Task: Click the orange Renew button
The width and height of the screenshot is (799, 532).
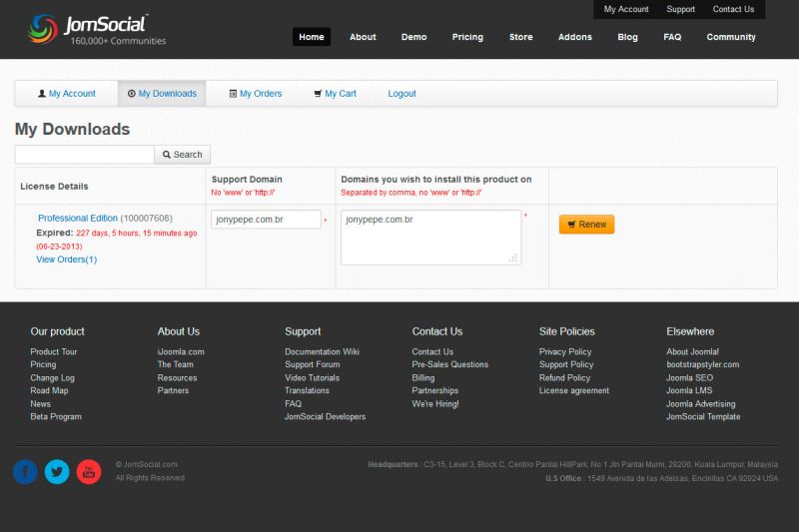Action: coord(586,225)
